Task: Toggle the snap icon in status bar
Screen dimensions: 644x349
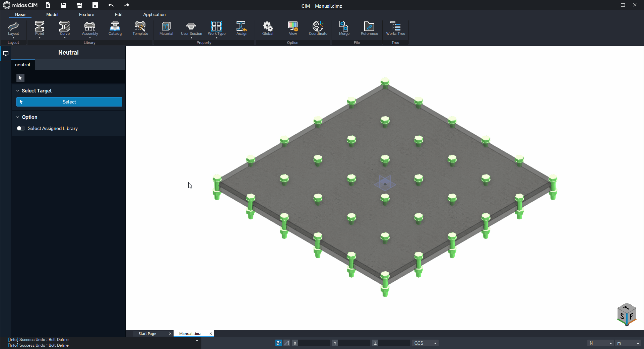Action: [278, 343]
